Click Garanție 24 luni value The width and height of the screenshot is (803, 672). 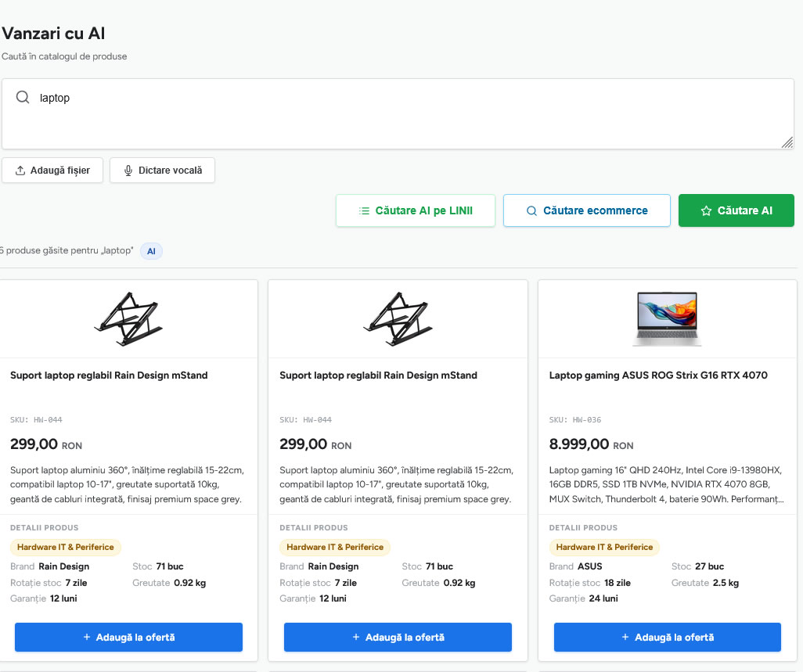pos(603,598)
